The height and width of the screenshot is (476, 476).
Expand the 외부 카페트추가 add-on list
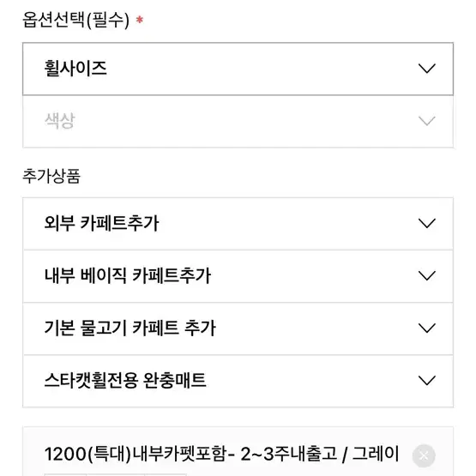click(x=238, y=224)
